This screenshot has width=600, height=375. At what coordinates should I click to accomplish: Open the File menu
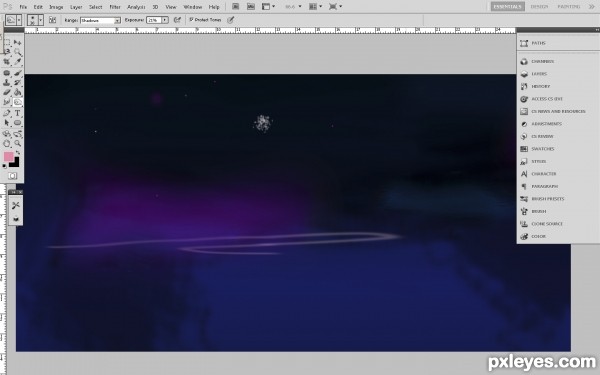(x=23, y=7)
